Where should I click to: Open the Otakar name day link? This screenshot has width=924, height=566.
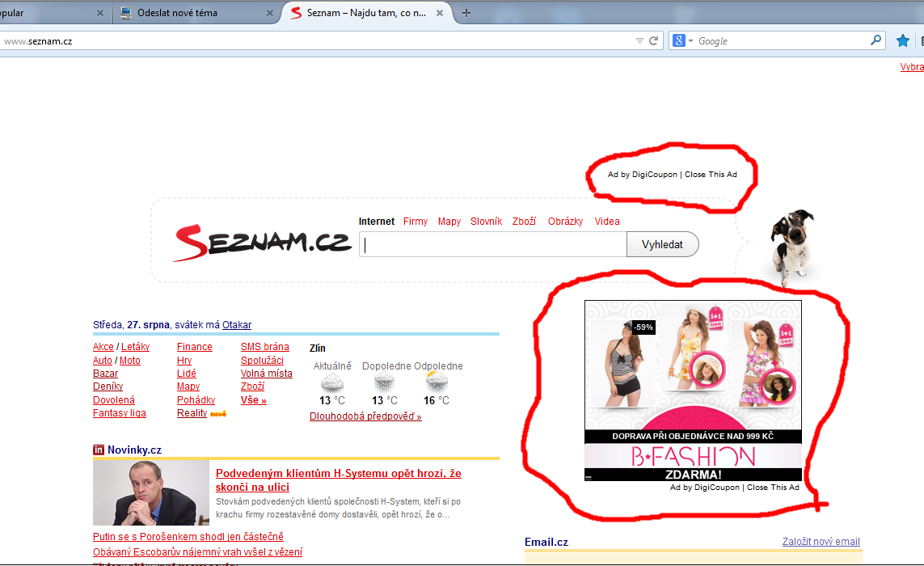coord(237,325)
